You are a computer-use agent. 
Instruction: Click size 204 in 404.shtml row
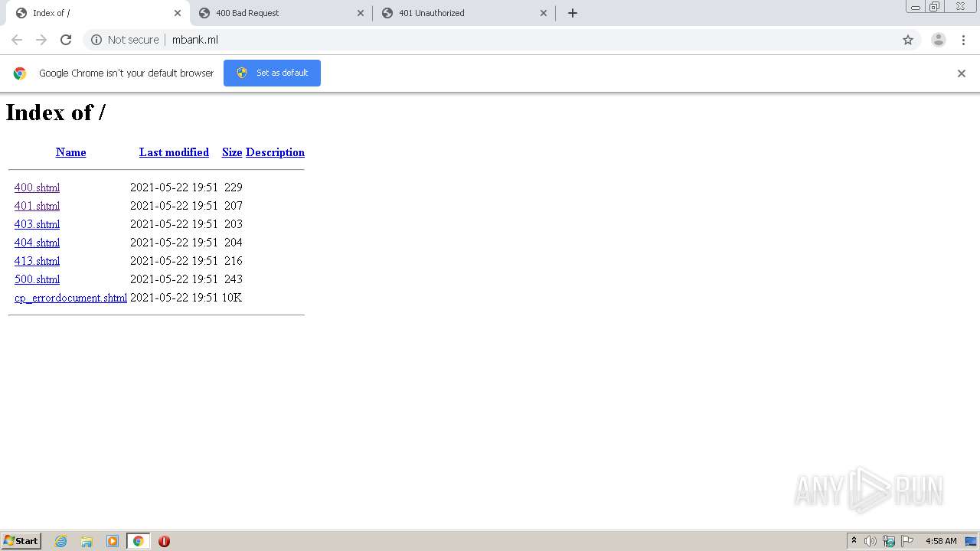coord(233,243)
